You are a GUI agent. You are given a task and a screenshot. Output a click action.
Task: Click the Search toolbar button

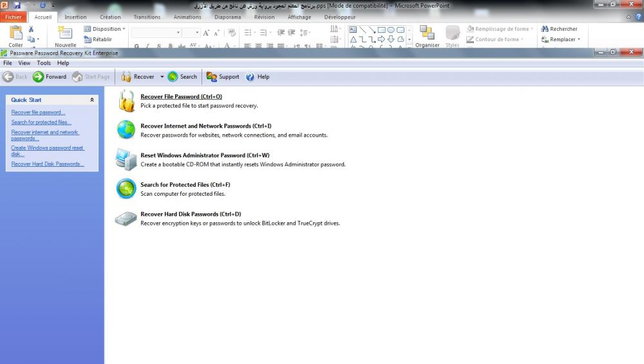click(x=182, y=77)
